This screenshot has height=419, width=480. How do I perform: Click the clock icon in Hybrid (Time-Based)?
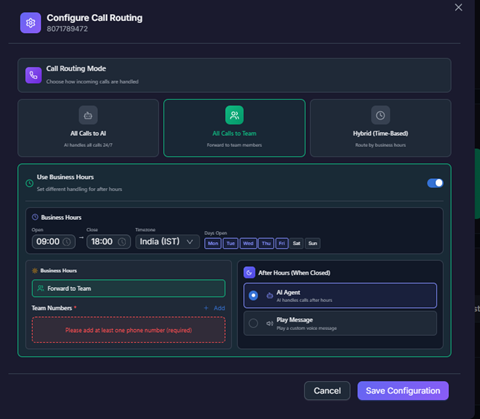[380, 115]
